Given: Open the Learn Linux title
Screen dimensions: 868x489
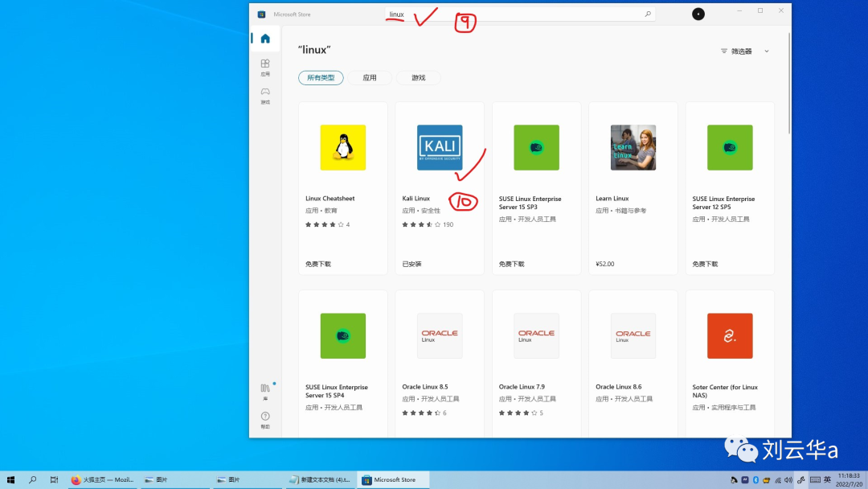Looking at the screenshot, I should click(x=612, y=199).
